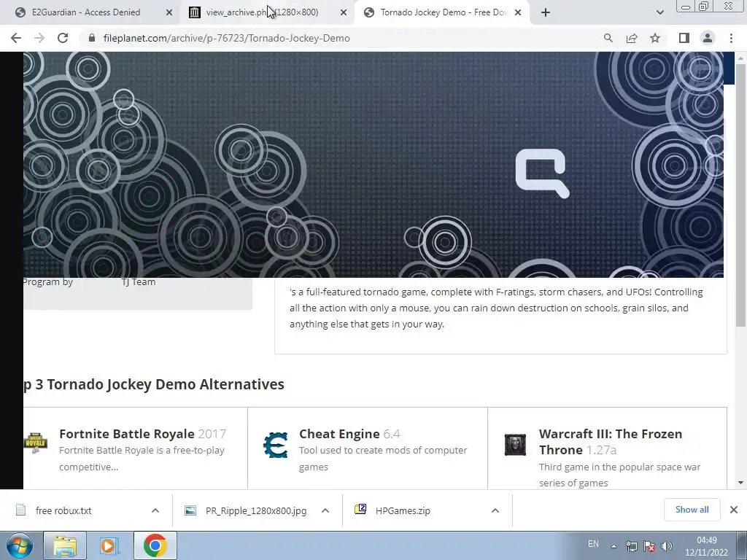This screenshot has height=560, width=747.
Task: View site info via lock icon
Action: click(92, 38)
